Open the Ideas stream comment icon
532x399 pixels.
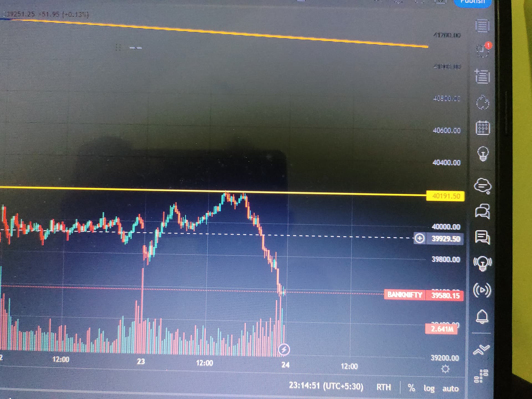[482, 237]
